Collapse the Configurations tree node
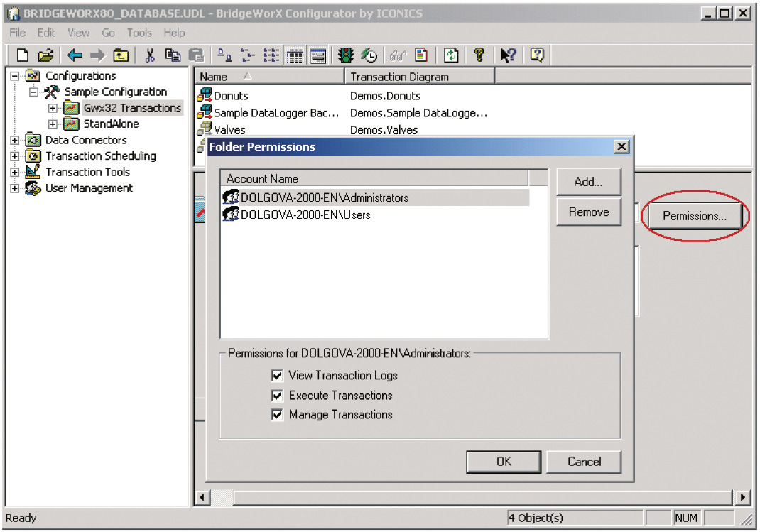 [14, 76]
